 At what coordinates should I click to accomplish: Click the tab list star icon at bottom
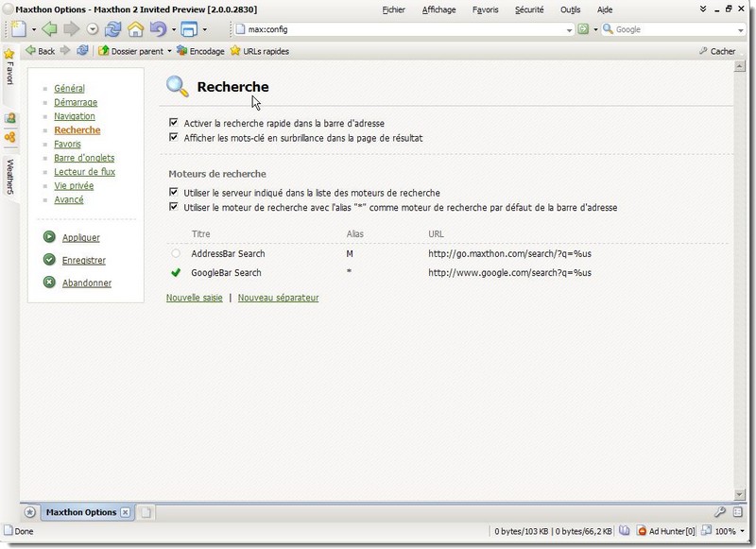pos(30,512)
